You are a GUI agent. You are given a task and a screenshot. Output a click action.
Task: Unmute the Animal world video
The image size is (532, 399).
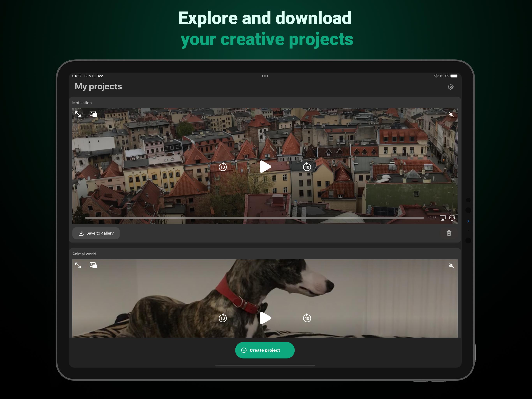(451, 266)
